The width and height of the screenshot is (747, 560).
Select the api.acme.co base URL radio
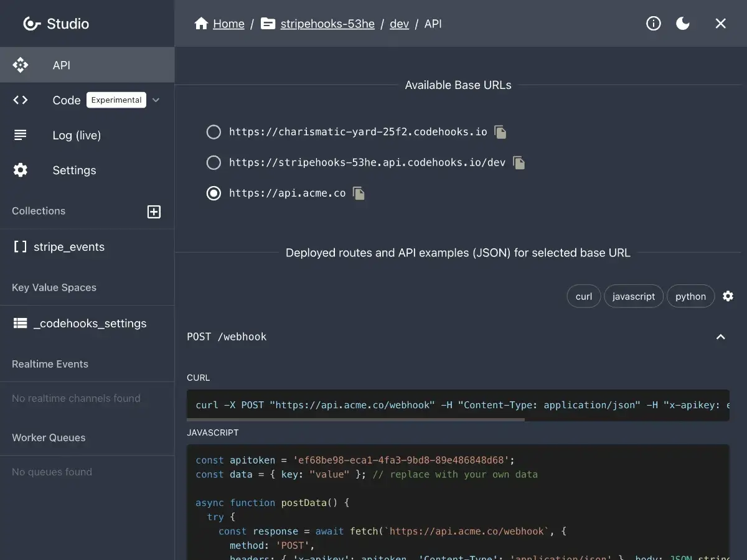(214, 193)
